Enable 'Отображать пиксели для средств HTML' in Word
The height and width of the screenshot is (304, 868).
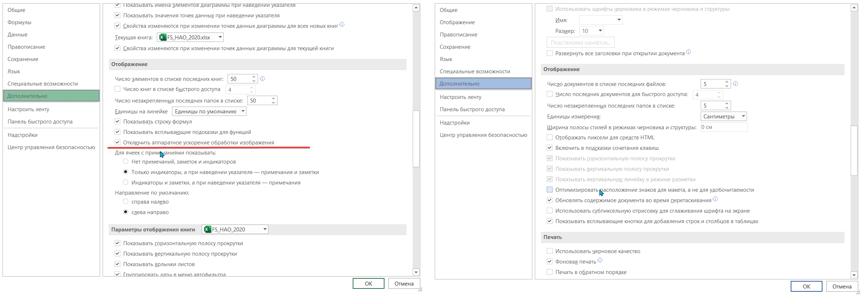coord(550,137)
